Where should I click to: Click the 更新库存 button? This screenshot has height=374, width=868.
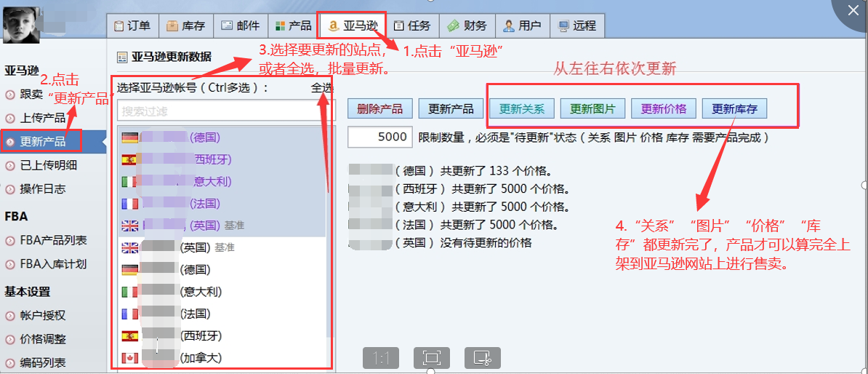pyautogui.click(x=734, y=108)
